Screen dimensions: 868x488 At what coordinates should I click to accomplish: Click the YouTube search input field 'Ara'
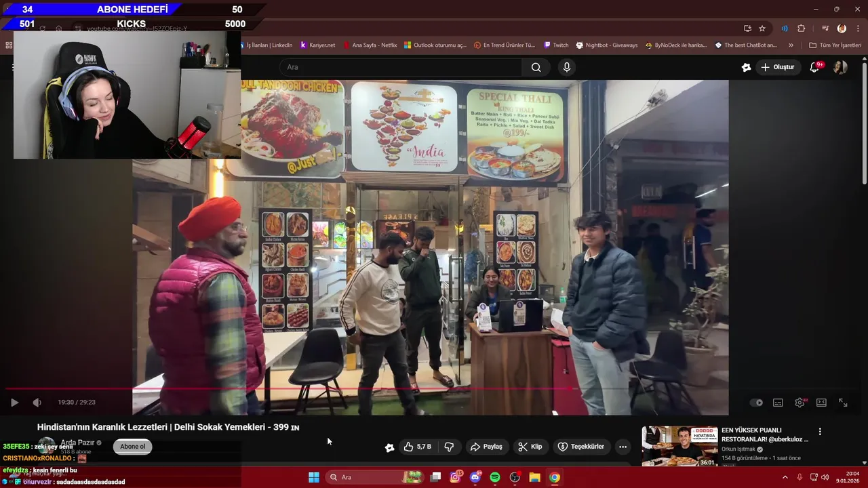[400, 67]
